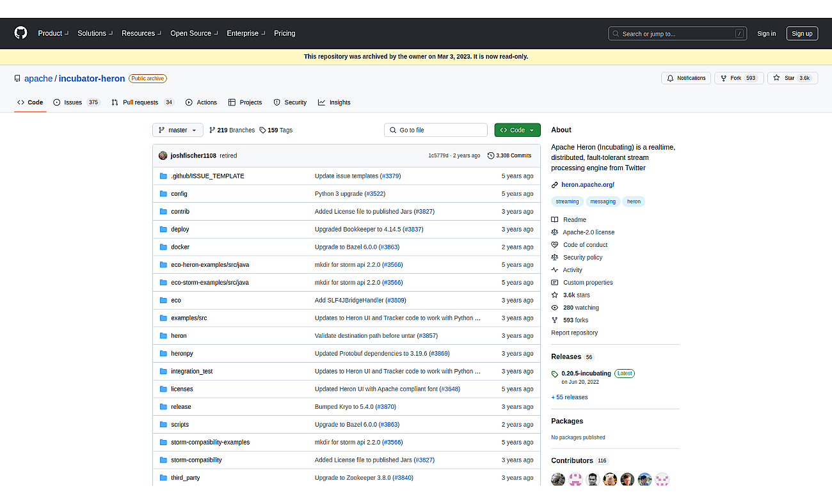Click the Sign up button
This screenshot has width=832, height=504.
[x=802, y=34]
